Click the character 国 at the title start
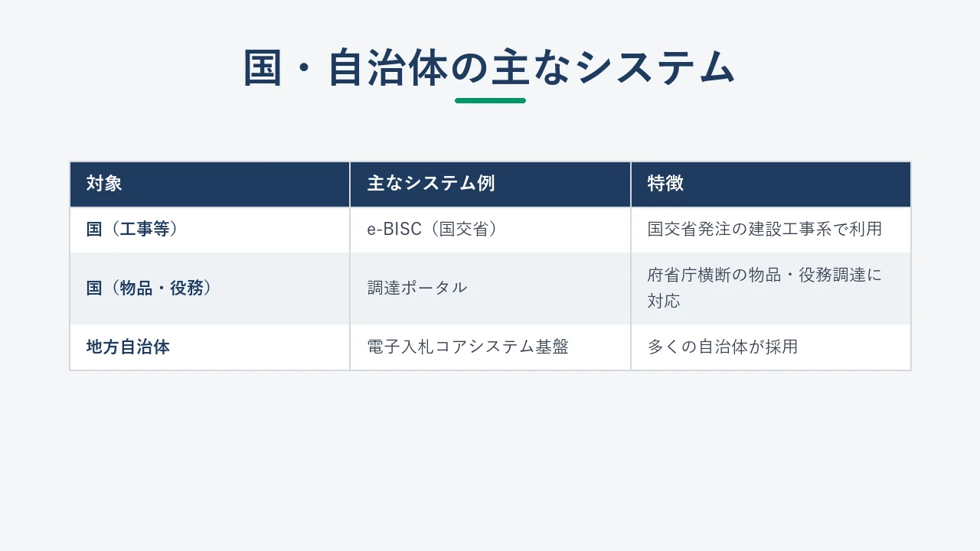Viewport: 980px width, 551px height. click(x=263, y=68)
